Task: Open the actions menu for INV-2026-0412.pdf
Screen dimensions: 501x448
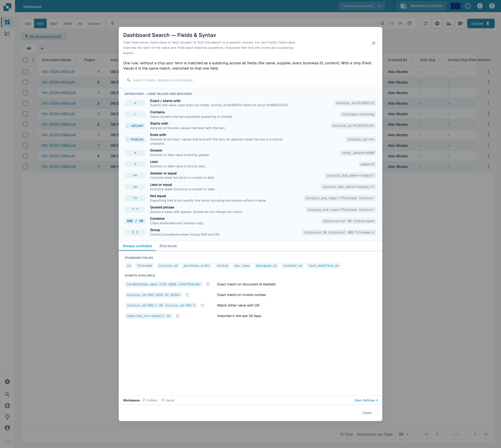Action: [488, 72]
